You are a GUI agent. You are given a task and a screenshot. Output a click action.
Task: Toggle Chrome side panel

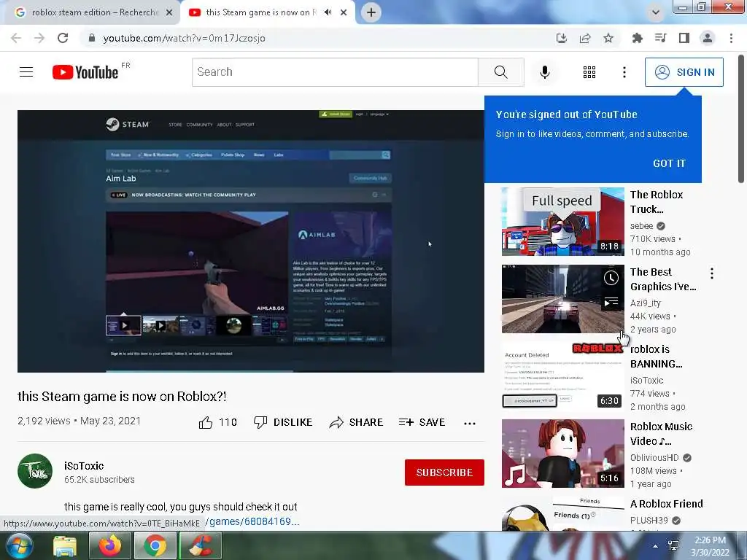[684, 38]
